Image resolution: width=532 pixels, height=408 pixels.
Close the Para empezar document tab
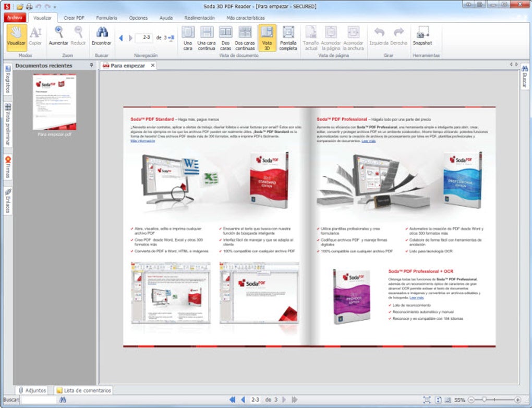153,65
